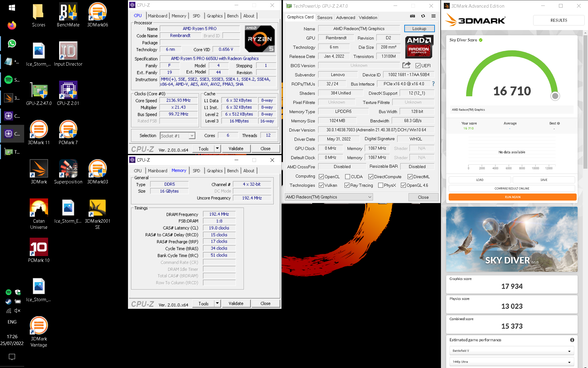Switch to Sensors tab in GPU-Z

point(325,17)
